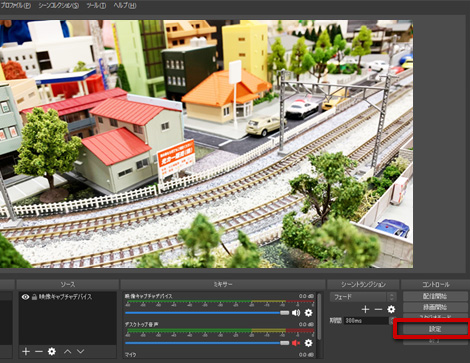Open 設定 settings button
This screenshot has height=363, width=470.
pos(435,329)
